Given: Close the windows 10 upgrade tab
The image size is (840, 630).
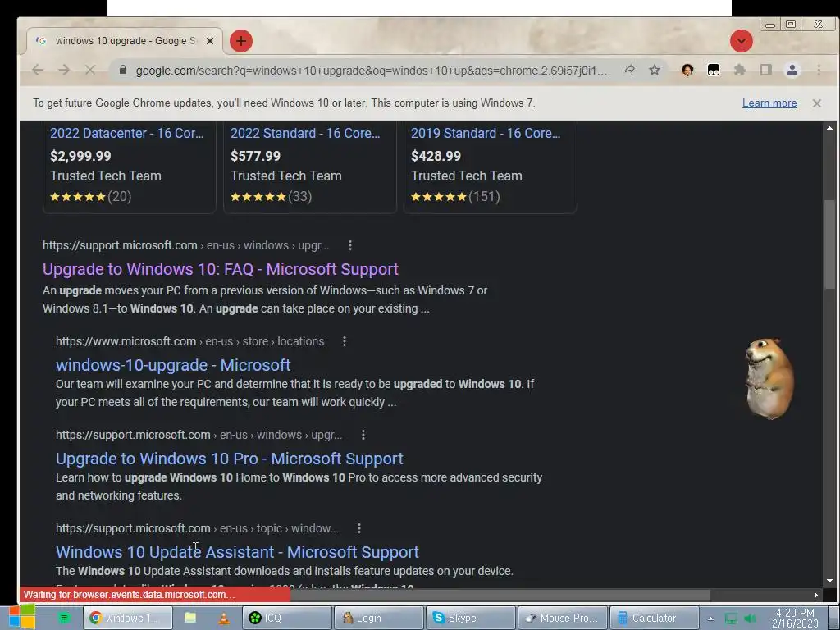Looking at the screenshot, I should point(210,41).
